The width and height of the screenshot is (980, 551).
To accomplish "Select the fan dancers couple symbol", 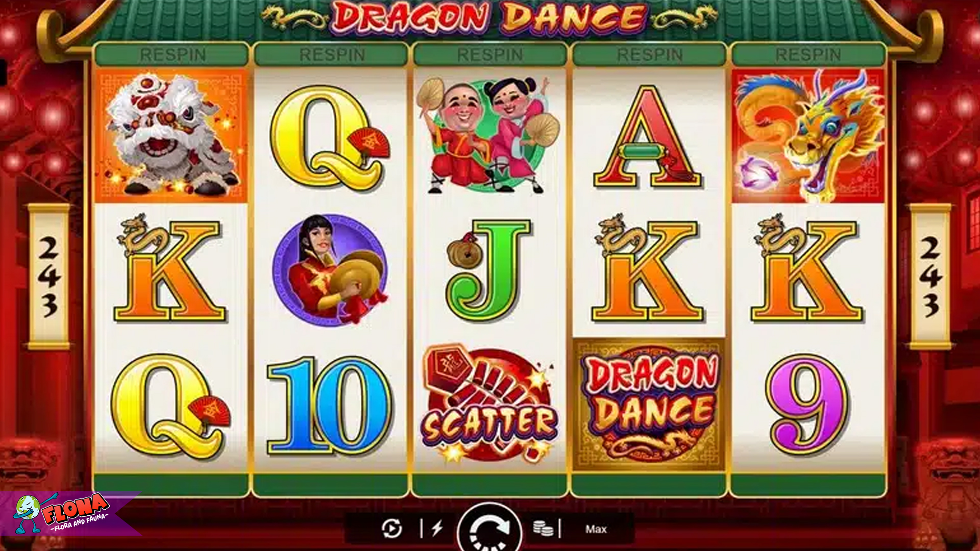I will click(x=489, y=135).
